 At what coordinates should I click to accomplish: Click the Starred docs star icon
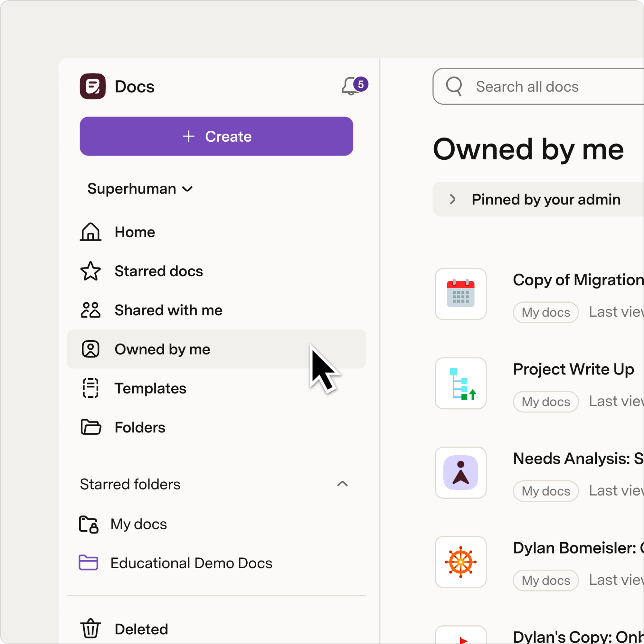(91, 271)
